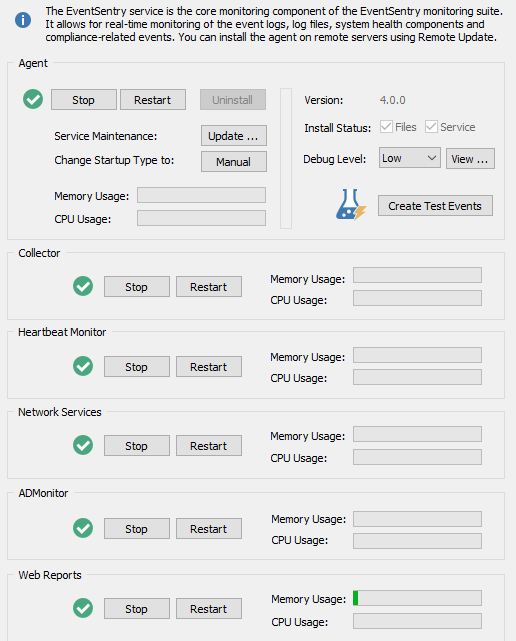
Task: Click the "Heartbeat Monitor" group title
Action: click(x=62, y=332)
